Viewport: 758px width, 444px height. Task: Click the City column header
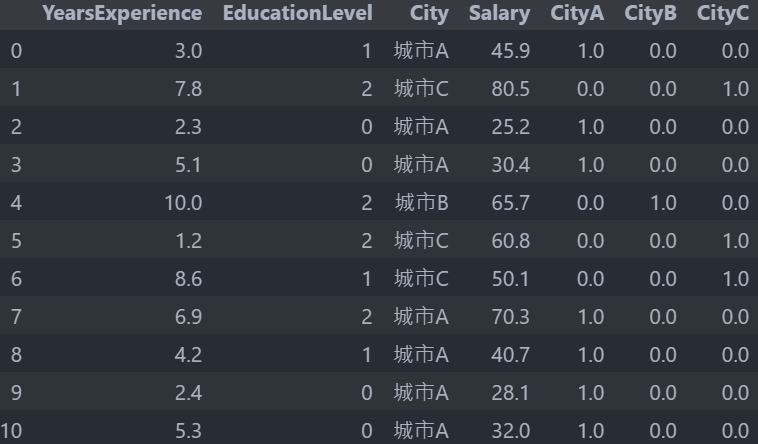tap(429, 14)
